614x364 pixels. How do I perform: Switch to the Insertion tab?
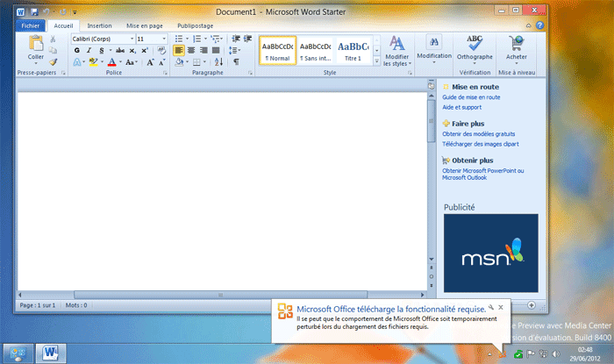coord(99,25)
